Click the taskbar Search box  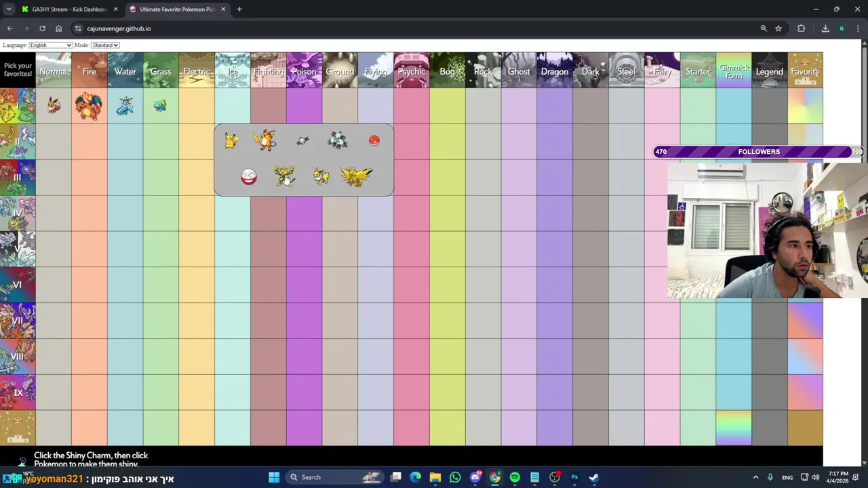click(334, 477)
